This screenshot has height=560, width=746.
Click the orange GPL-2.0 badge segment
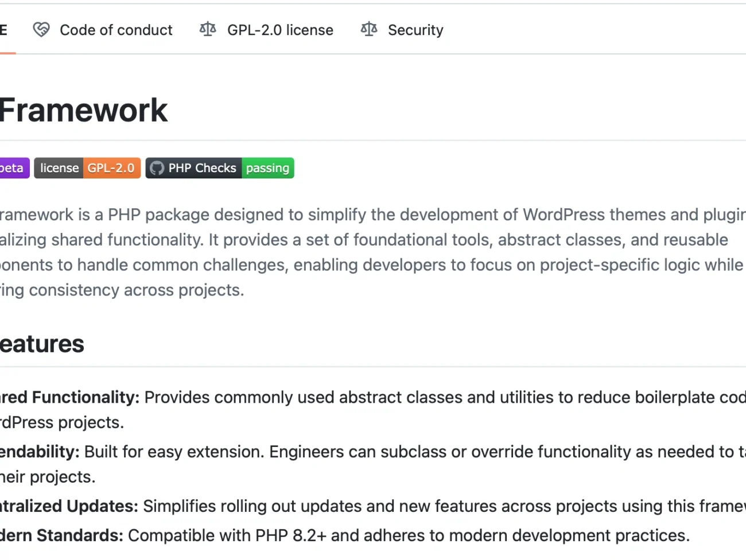[111, 168]
